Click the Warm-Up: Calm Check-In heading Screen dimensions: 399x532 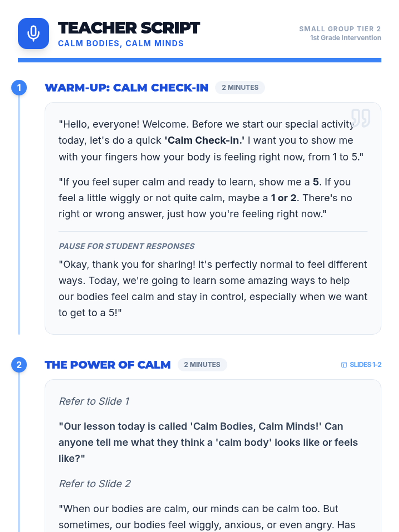pos(126,88)
